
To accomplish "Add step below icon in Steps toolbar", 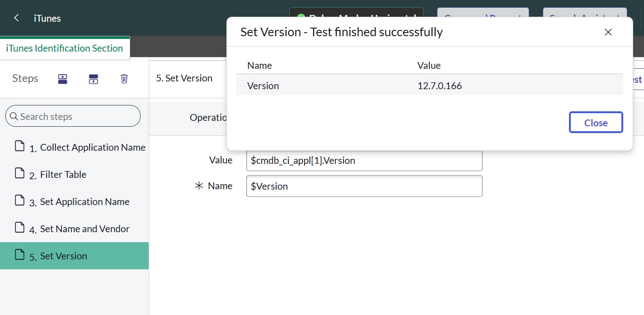I will pyautogui.click(x=94, y=79).
